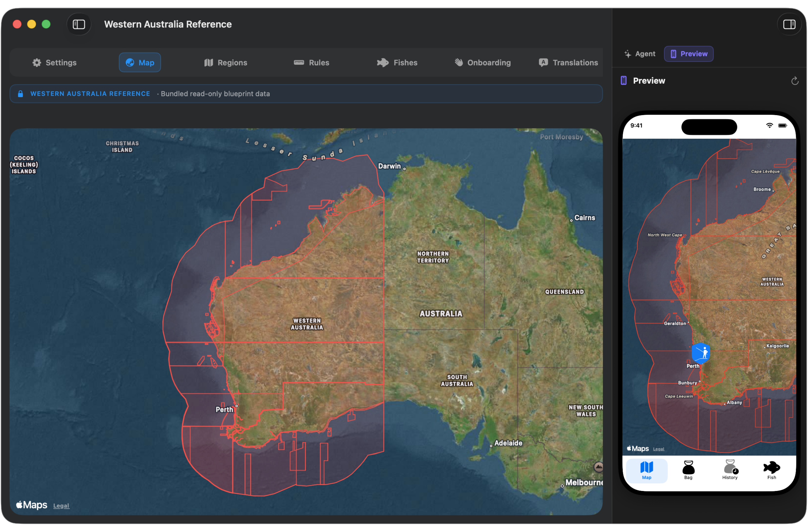Screen dimensions: 808x532
Task: Switch to the Translations tab
Action: (568, 63)
